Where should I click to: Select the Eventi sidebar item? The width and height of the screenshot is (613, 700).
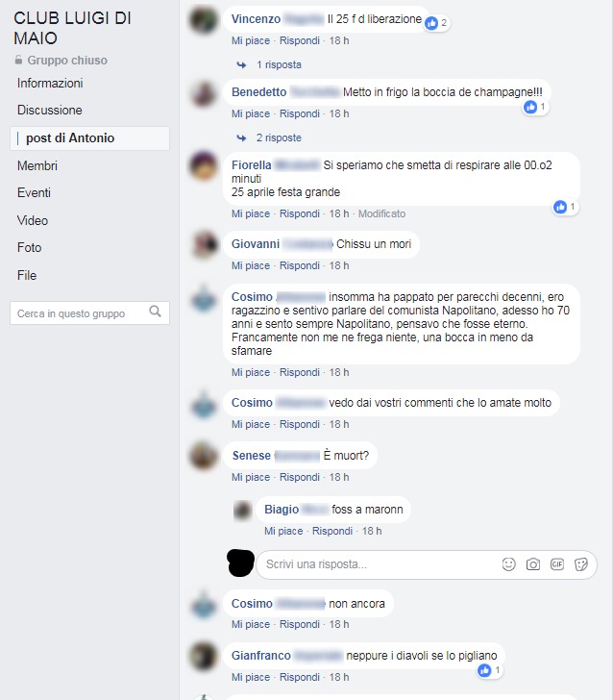click(x=34, y=193)
